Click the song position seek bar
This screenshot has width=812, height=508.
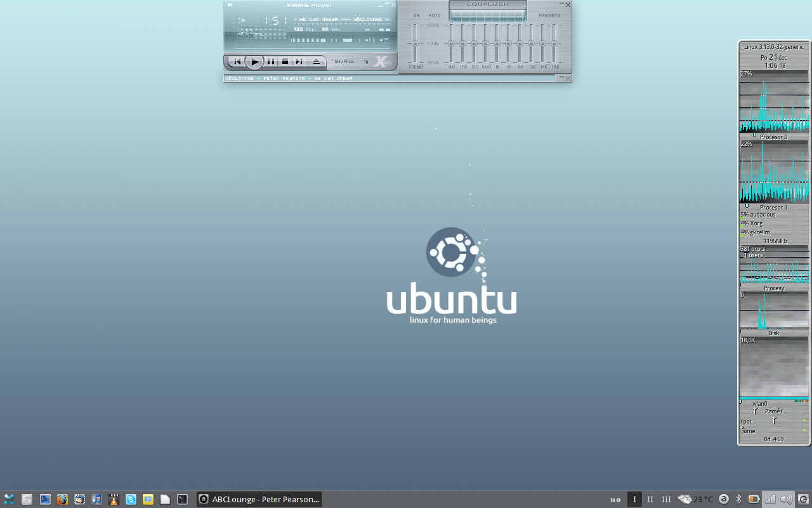312,47
